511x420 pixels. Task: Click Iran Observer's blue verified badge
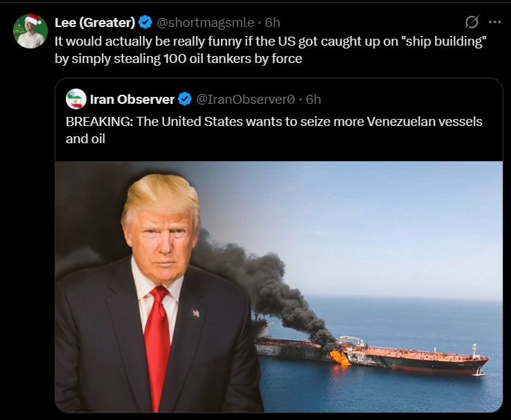pyautogui.click(x=185, y=100)
